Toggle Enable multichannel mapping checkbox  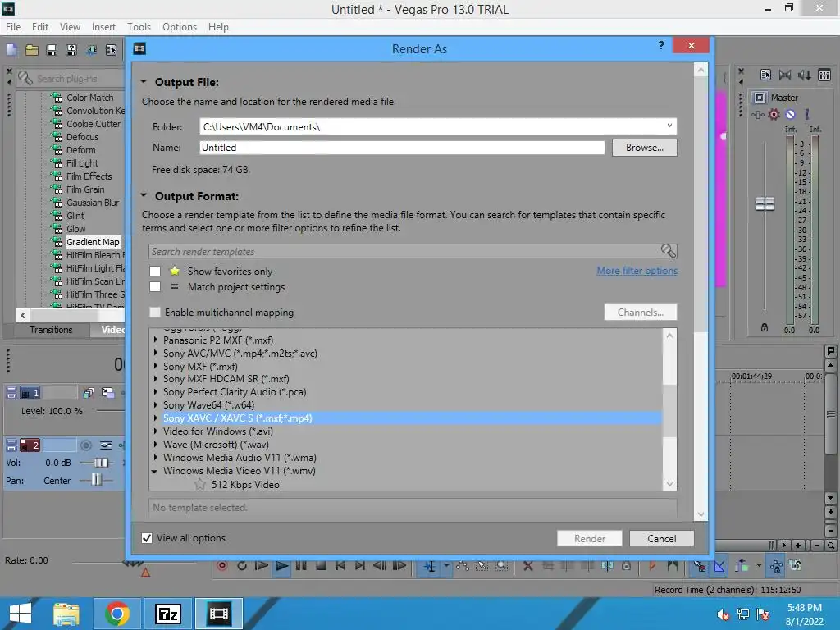coord(155,313)
